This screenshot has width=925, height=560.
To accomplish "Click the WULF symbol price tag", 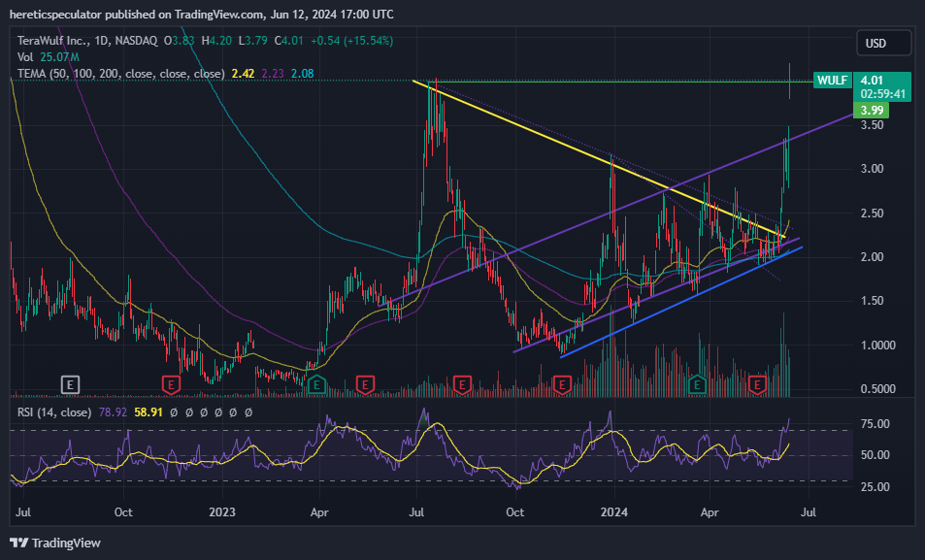I will click(x=833, y=80).
